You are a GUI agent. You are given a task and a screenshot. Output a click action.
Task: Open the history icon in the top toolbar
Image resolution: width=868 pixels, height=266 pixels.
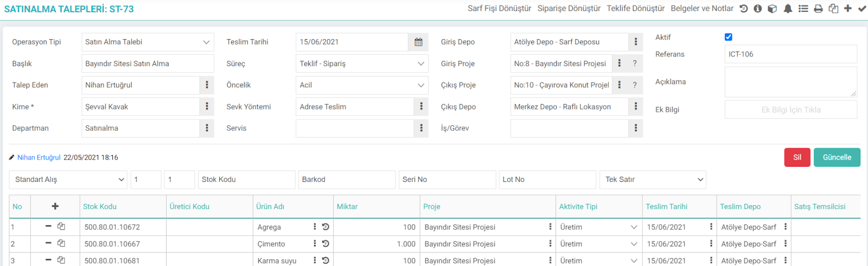(x=744, y=9)
